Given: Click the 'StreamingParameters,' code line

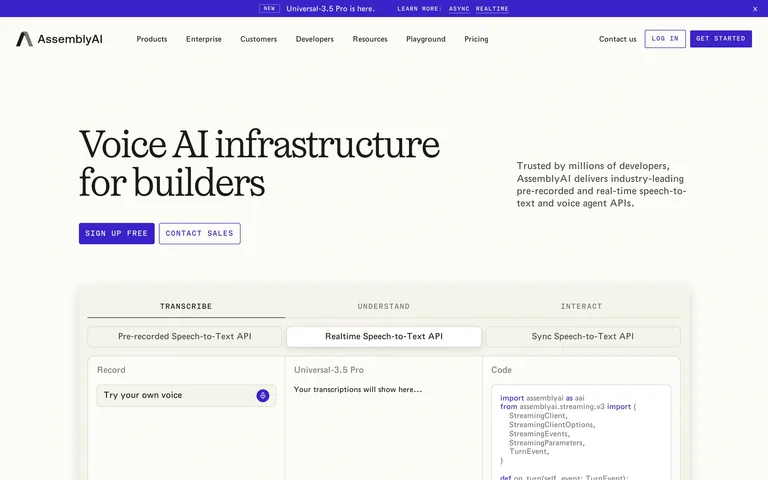Looking at the screenshot, I should 547,443.
